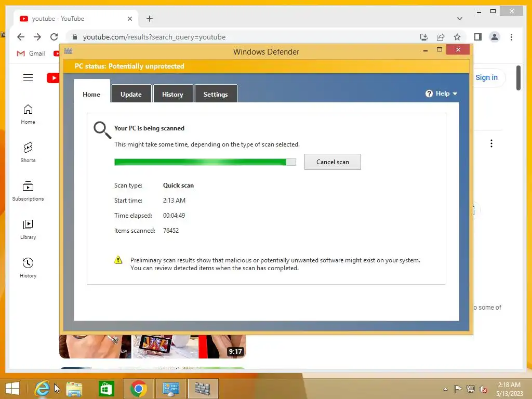Switch to Windows Defender taskbar item
532x399 pixels.
[203, 389]
